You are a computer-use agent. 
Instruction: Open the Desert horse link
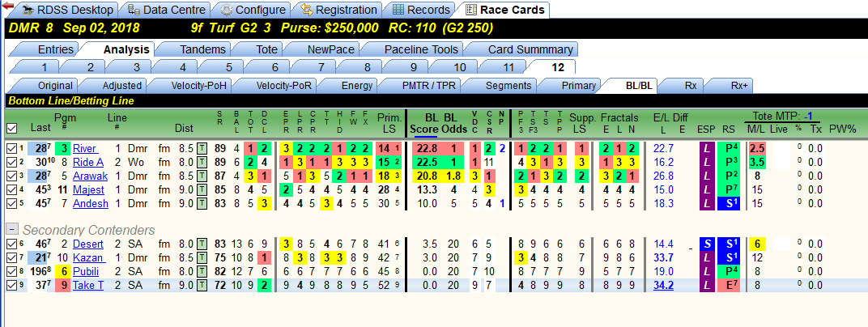pos(88,244)
